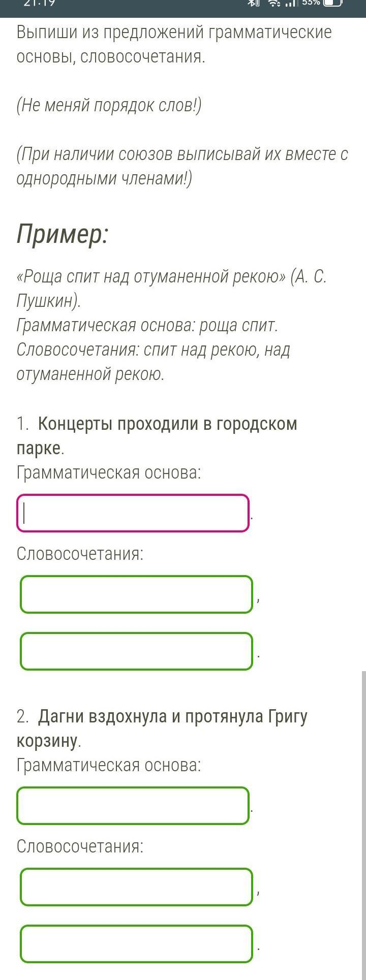Click the Пример: heading
Viewport: 366px width, 980px height.
click(63, 234)
